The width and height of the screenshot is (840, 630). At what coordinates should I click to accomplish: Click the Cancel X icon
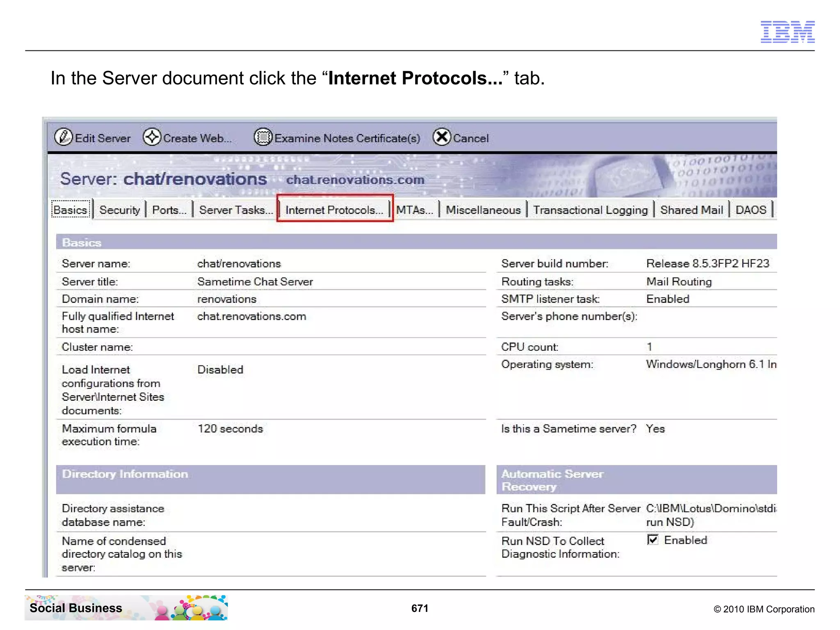(442, 137)
